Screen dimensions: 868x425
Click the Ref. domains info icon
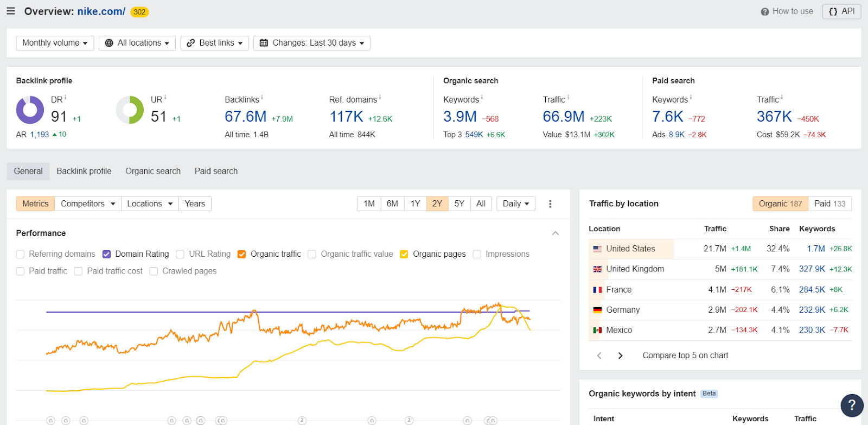380,98
